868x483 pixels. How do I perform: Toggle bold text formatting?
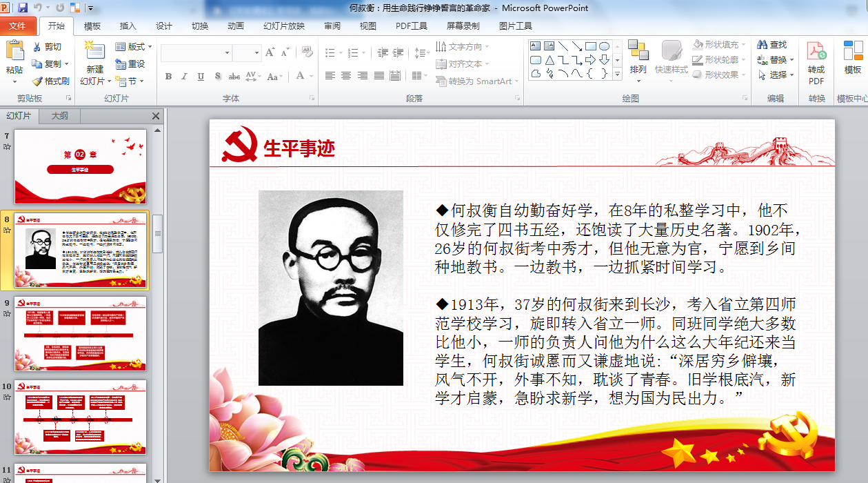pos(168,76)
